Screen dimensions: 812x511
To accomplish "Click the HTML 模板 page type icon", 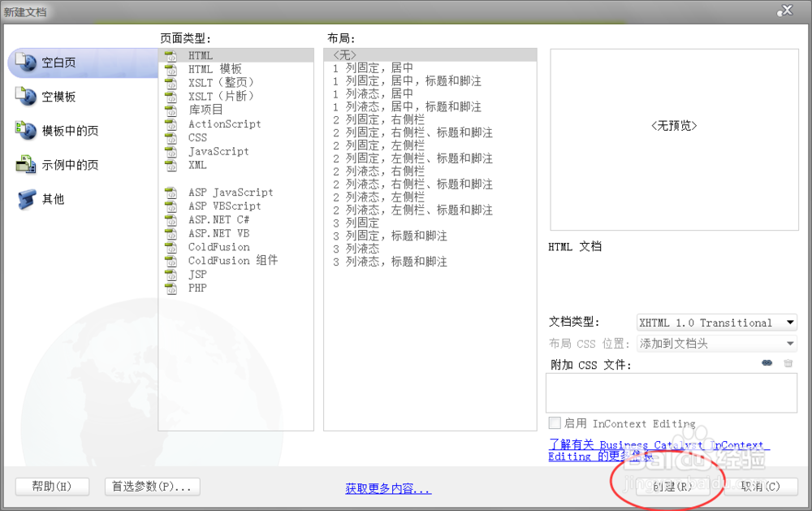I will pyautogui.click(x=171, y=69).
